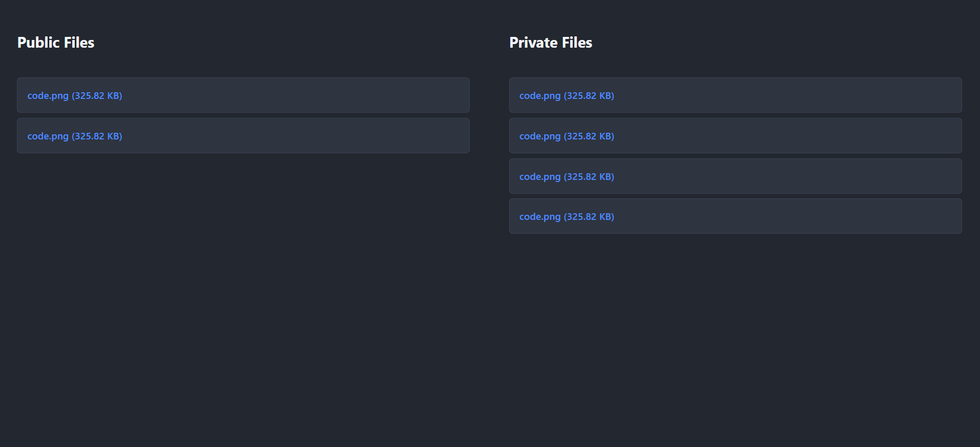Click file size text of third private file

(589, 177)
